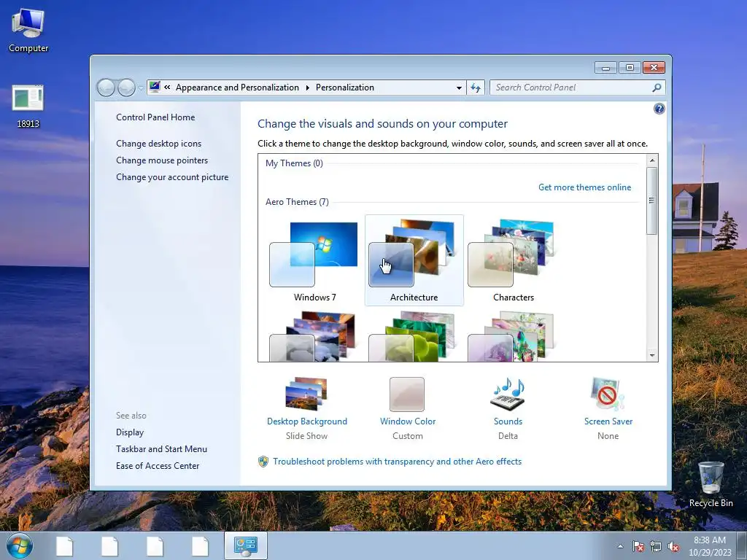This screenshot has height=560, width=747.
Task: Click the Window Color link
Action: pyautogui.click(x=408, y=421)
